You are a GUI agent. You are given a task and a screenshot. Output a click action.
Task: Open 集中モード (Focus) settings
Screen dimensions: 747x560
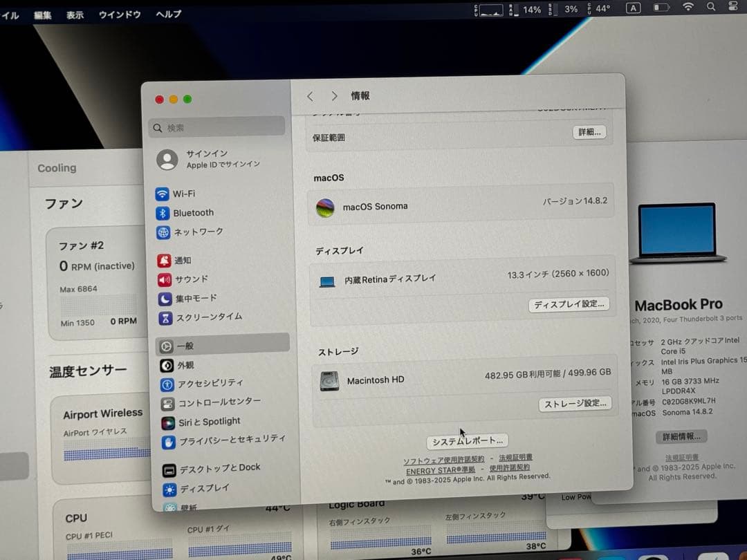point(196,299)
